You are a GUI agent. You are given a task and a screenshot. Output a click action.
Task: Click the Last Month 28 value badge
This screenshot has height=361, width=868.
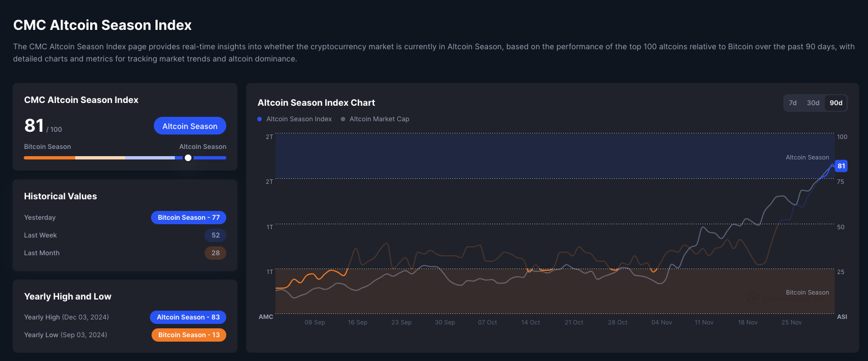(x=215, y=253)
